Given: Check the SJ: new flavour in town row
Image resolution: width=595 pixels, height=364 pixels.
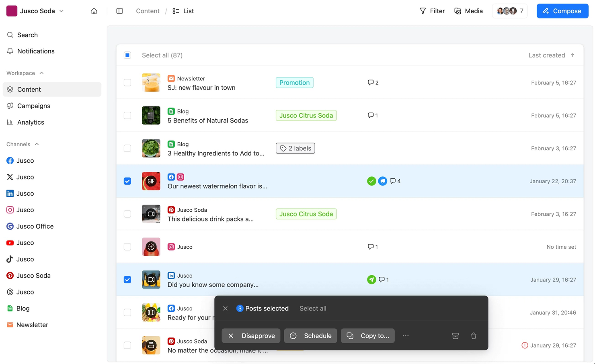Looking at the screenshot, I should [127, 83].
